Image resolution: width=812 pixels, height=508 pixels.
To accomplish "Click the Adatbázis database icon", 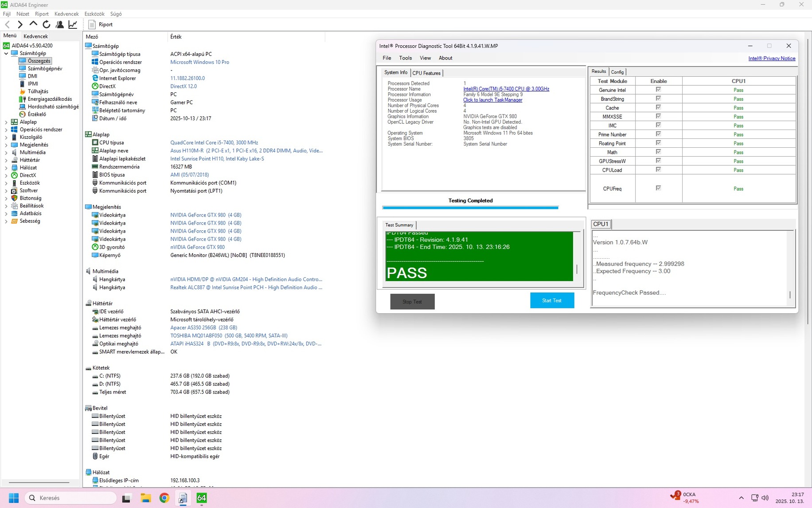I will 15,213.
